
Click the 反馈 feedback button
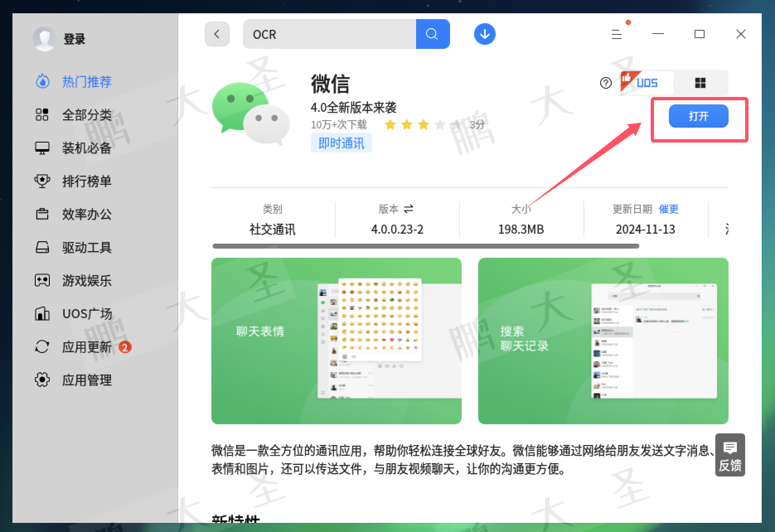730,455
